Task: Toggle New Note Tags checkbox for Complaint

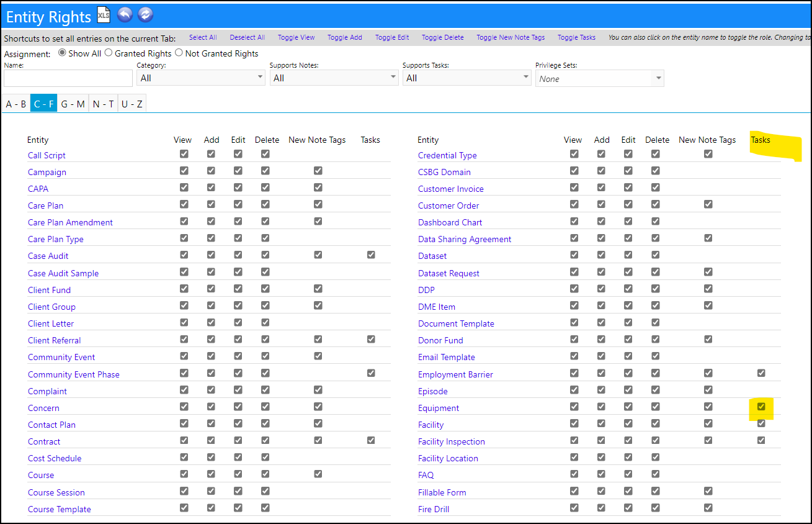Action: pyautogui.click(x=318, y=390)
